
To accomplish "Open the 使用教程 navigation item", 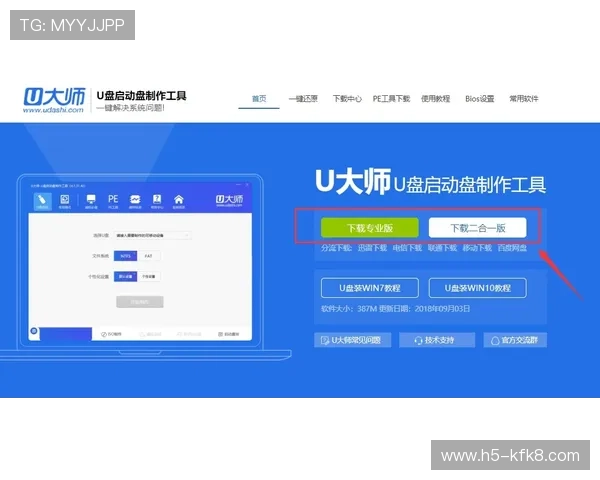I will [x=435, y=99].
